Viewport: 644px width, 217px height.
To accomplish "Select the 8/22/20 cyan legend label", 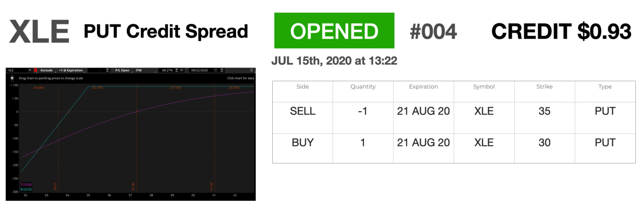I will [x=26, y=189].
